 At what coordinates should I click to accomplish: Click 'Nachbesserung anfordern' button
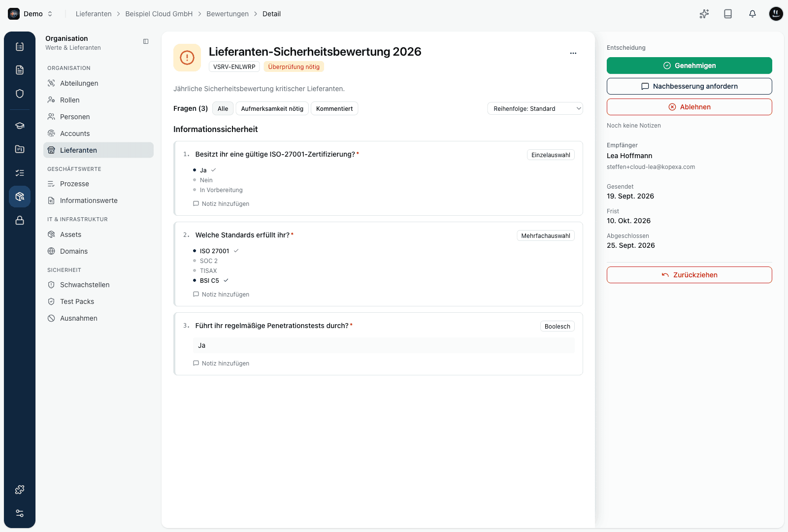(x=689, y=86)
